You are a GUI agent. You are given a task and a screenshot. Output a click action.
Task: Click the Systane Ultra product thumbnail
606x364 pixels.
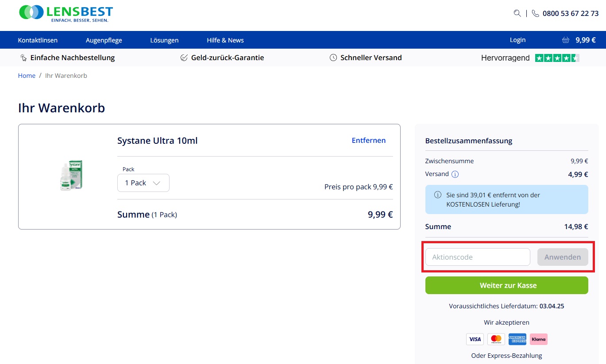tap(71, 176)
